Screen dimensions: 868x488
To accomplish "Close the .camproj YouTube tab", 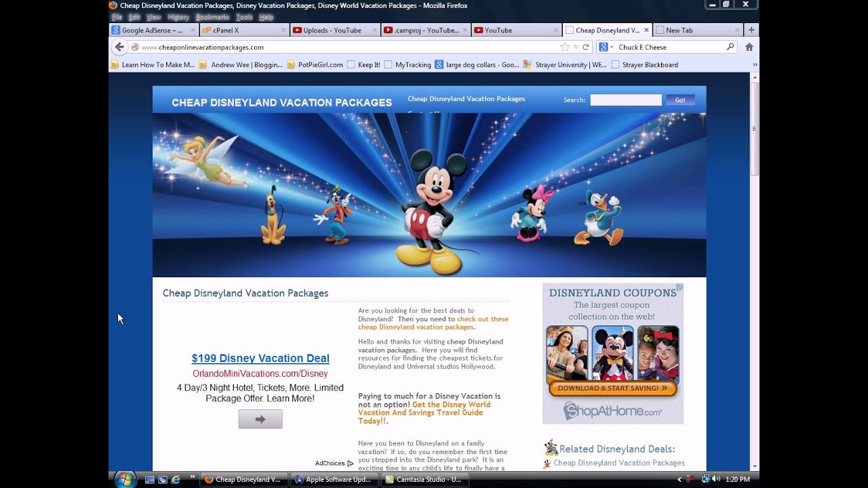I will [x=465, y=30].
